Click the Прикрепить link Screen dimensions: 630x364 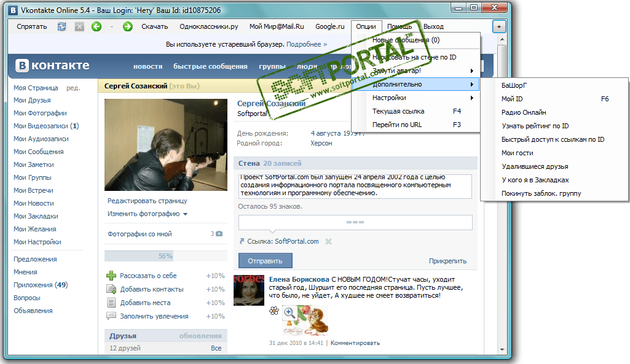click(x=447, y=261)
